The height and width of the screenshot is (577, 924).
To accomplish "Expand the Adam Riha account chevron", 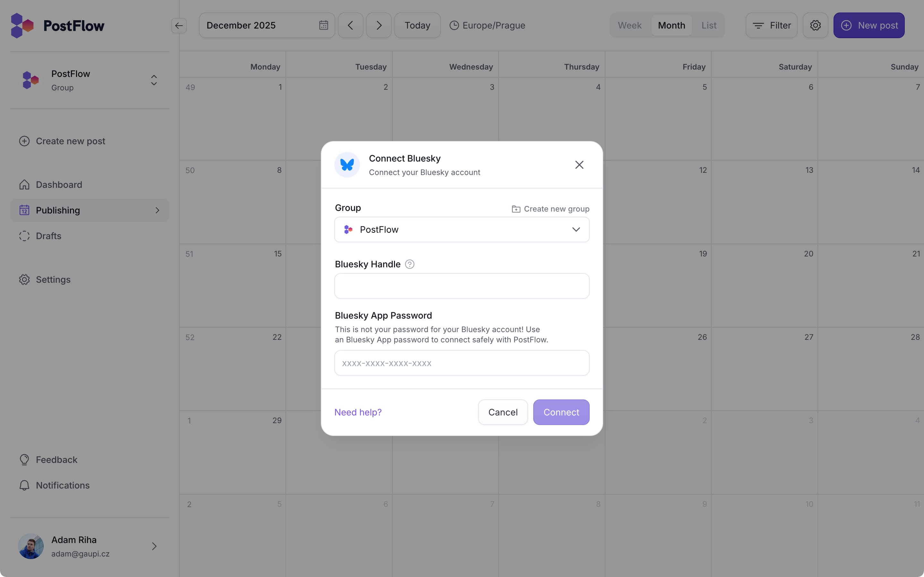I will tap(154, 546).
